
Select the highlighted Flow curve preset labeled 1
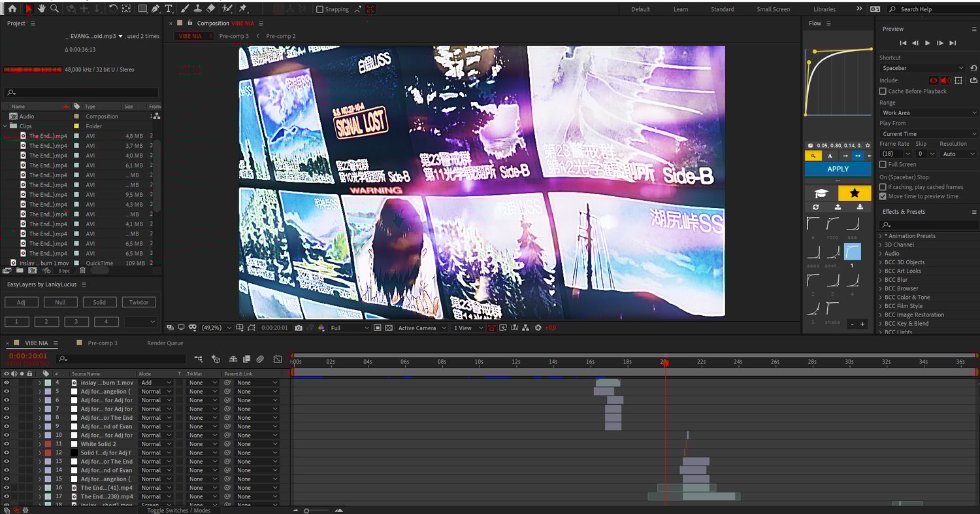point(853,252)
